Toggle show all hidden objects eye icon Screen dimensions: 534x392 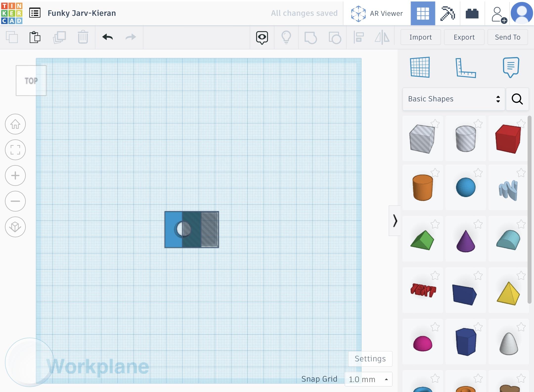(262, 37)
